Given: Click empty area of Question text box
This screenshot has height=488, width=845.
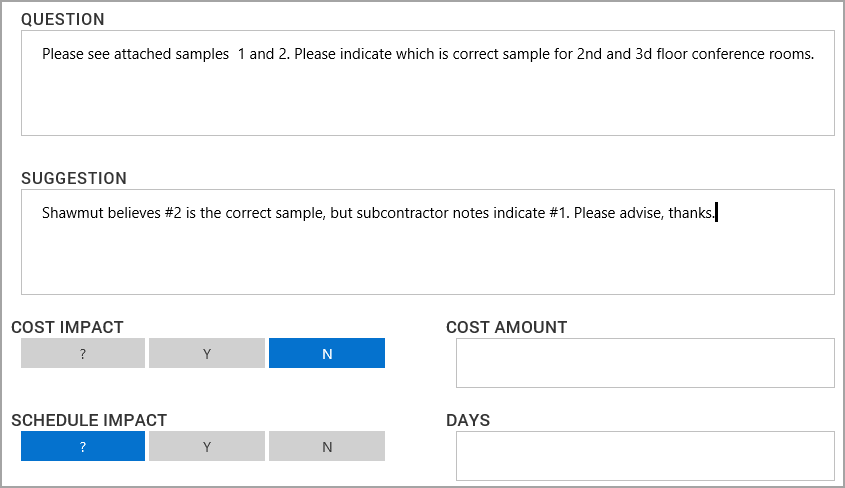Looking at the screenshot, I should coord(428,105).
